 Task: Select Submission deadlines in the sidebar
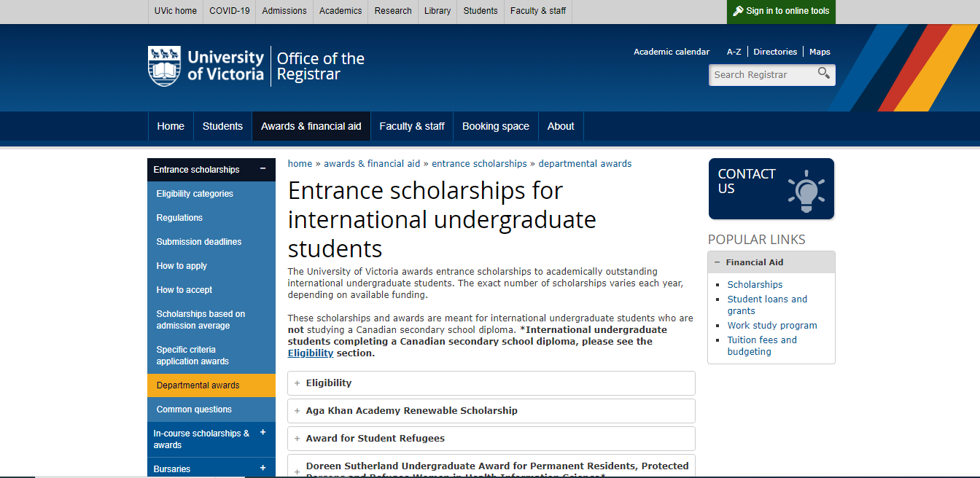[198, 242]
